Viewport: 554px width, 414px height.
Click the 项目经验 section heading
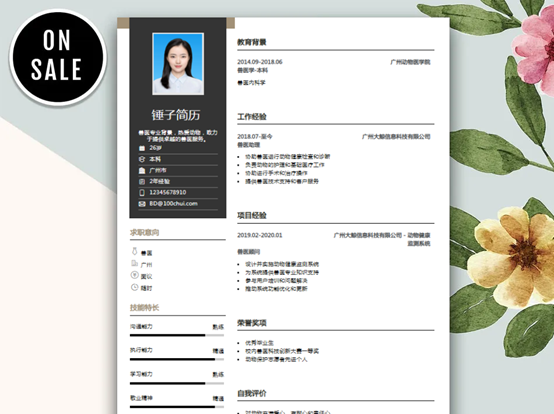pos(252,215)
